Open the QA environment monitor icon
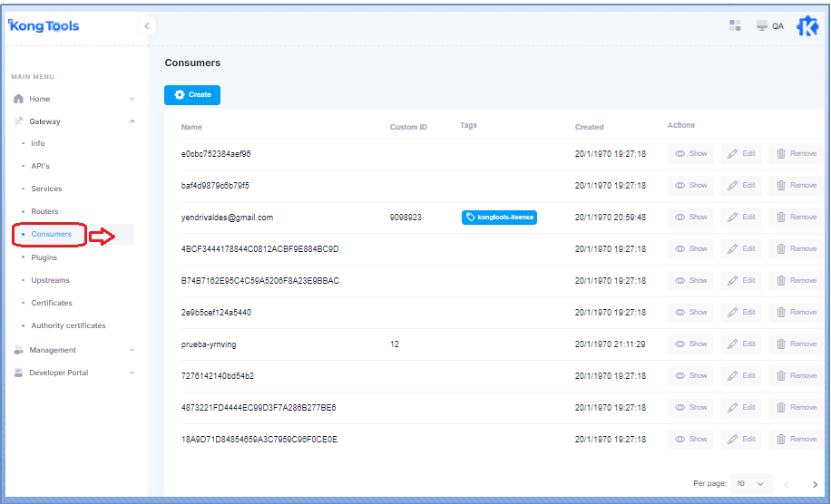This screenshot has height=504, width=831. 762,26
